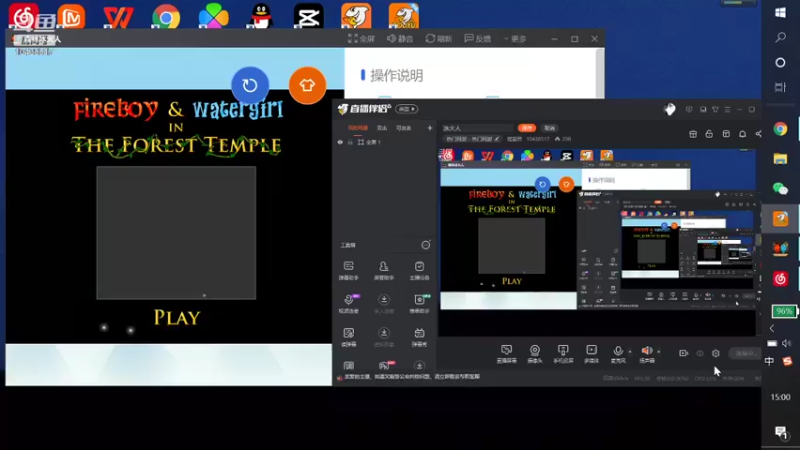Switch to the first red scene tab
The width and height of the screenshot is (800, 450).
358,128
